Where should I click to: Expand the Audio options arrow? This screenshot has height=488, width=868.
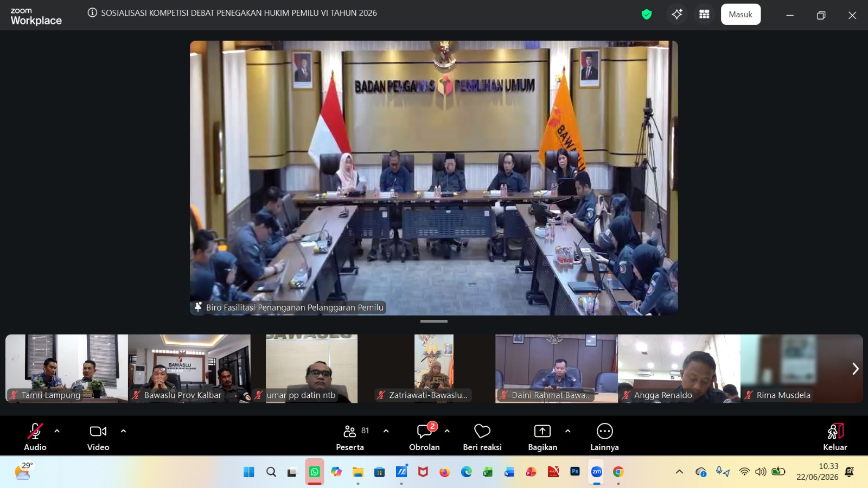(57, 431)
